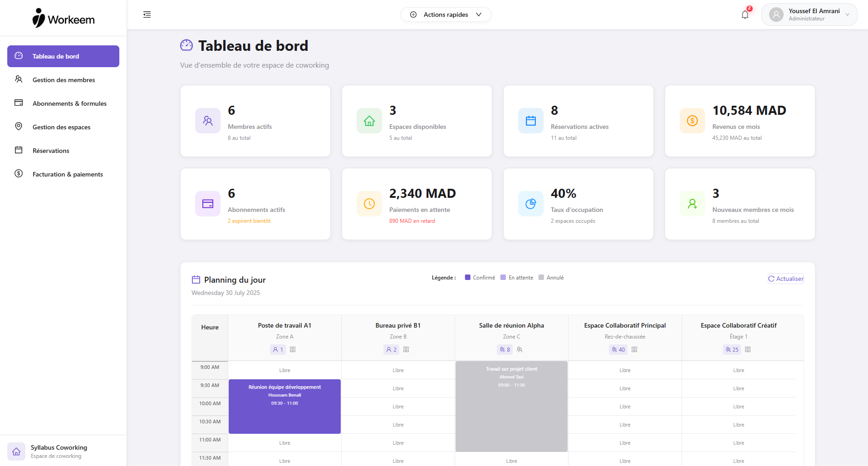Open the Actions rapides dropdown
This screenshot has height=466, width=868.
click(445, 15)
